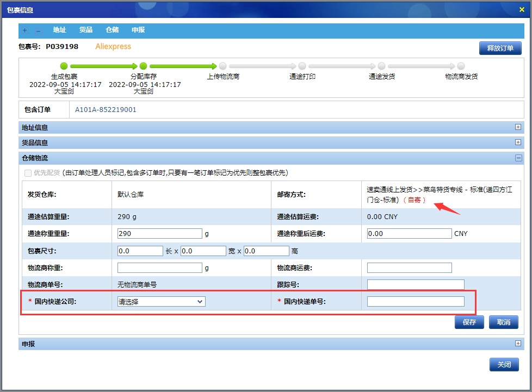The image size is (532, 392).
Task: Expand the 地址信息 section
Action: tap(518, 127)
